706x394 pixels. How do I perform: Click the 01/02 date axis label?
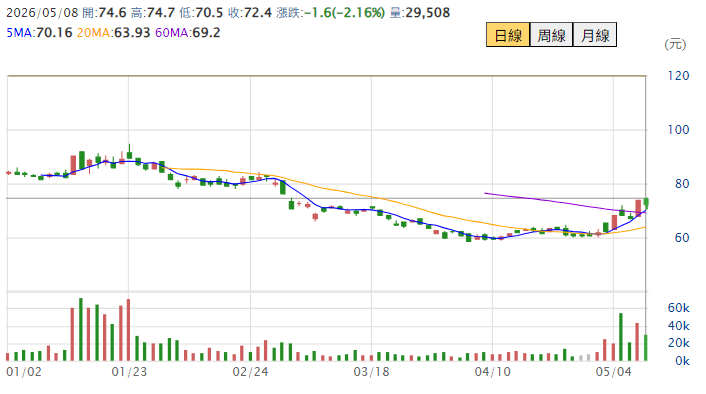[24, 372]
